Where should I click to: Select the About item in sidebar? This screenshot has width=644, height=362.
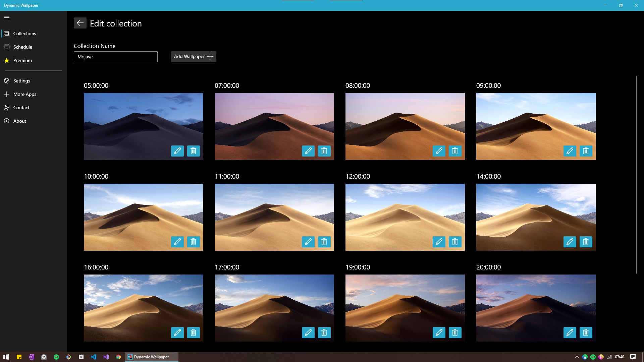[x=19, y=121]
